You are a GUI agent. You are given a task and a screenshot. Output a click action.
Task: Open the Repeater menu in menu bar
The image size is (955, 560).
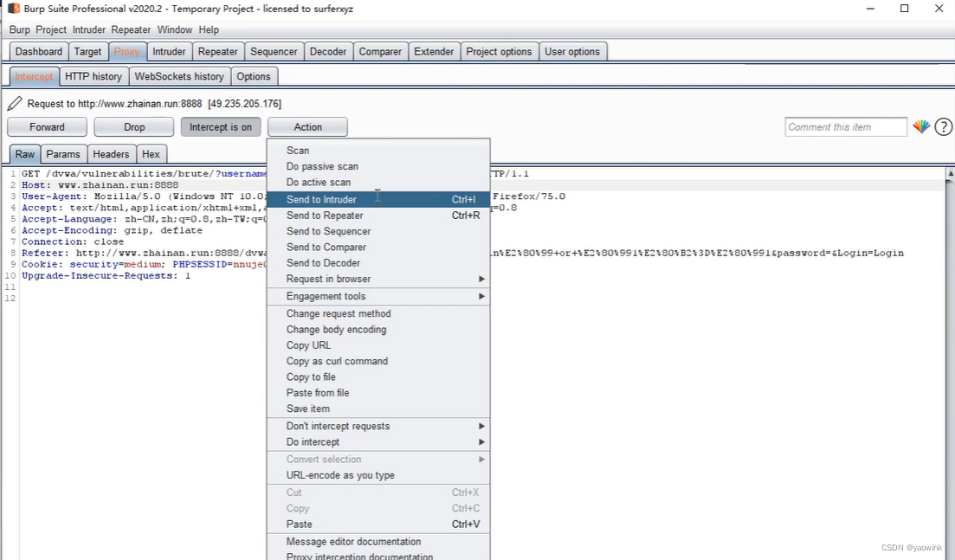131,29
